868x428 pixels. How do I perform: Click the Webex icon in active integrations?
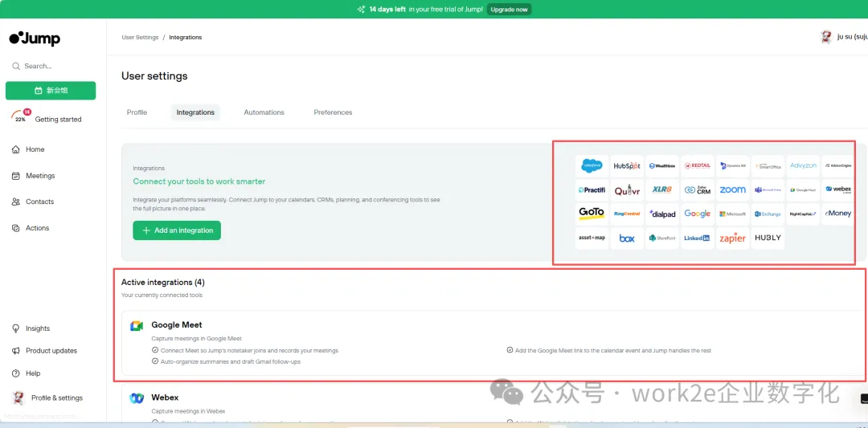pos(137,397)
